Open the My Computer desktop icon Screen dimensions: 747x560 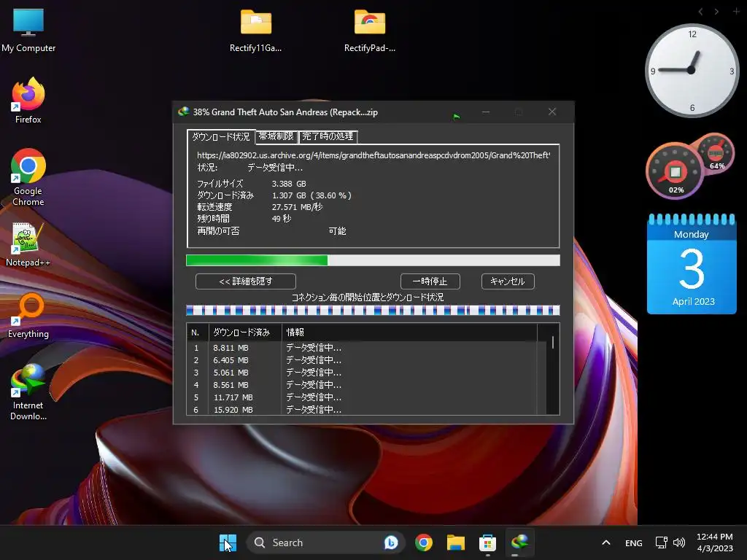point(28,29)
